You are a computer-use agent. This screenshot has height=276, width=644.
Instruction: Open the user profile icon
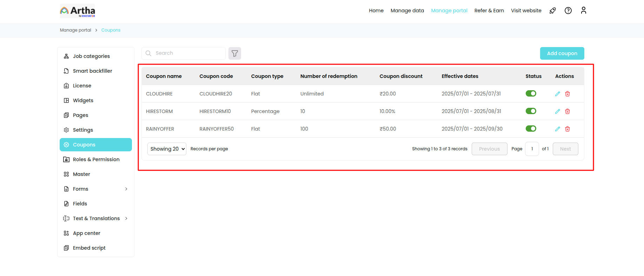pos(583,11)
